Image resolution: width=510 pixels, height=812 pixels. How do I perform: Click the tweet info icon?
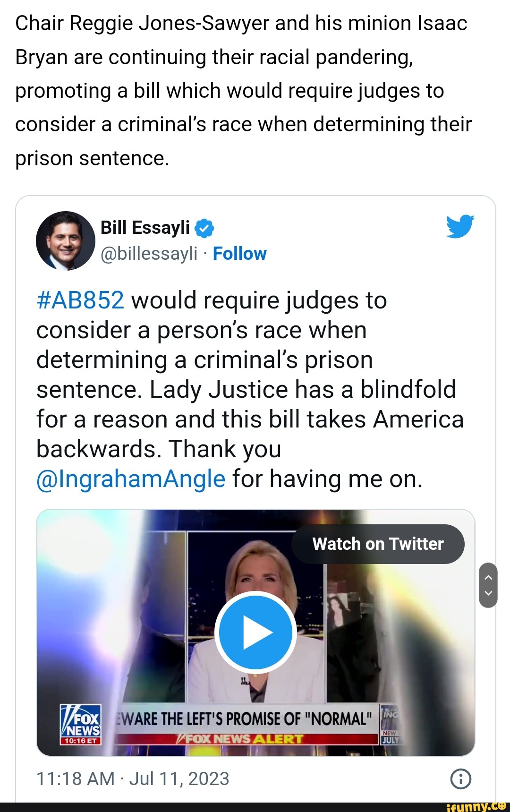[x=460, y=778]
